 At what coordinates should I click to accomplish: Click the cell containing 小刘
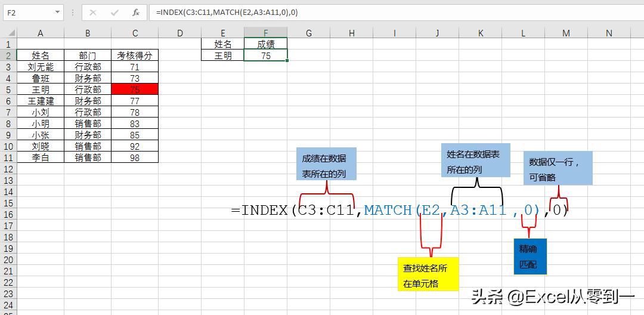pyautogui.click(x=41, y=112)
